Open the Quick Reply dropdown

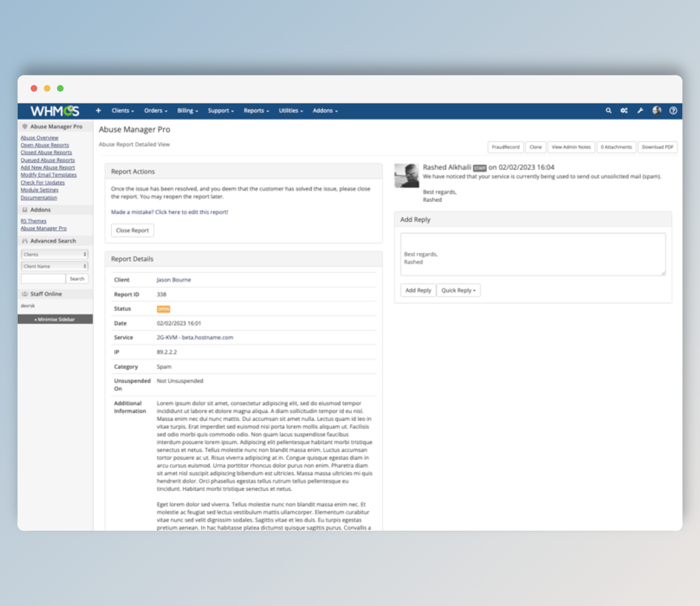[x=458, y=290]
